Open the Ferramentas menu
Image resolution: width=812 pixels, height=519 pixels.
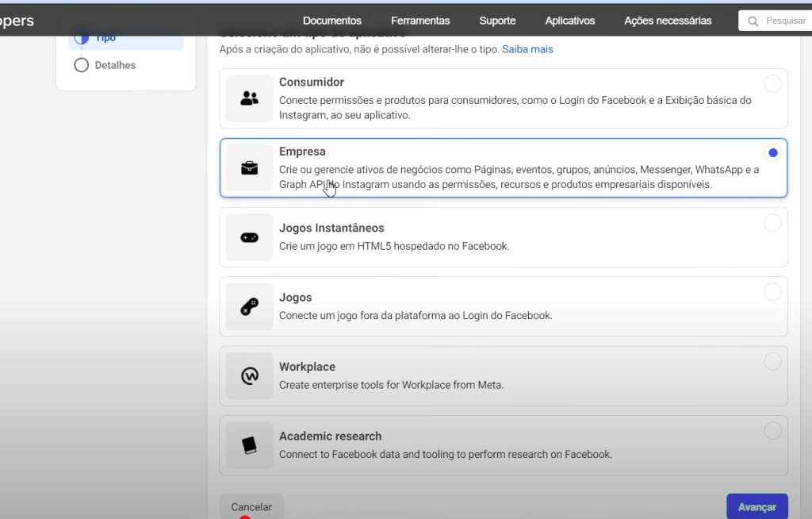point(420,21)
